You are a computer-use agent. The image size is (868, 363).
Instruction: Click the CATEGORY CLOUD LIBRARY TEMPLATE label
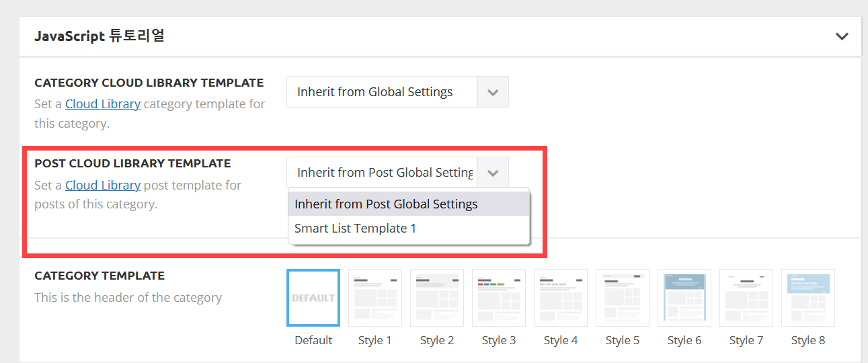pyautogui.click(x=149, y=83)
